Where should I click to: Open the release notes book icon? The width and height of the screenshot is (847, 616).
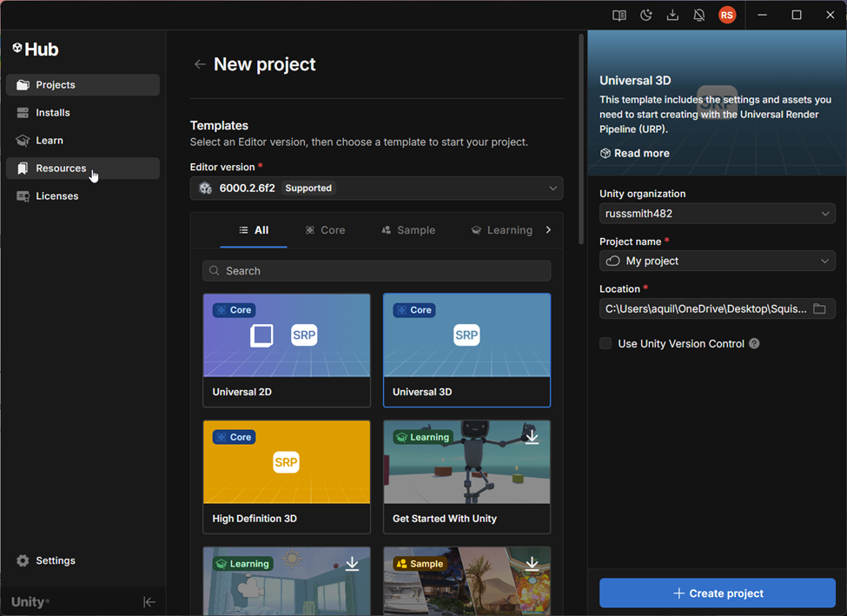tap(619, 15)
